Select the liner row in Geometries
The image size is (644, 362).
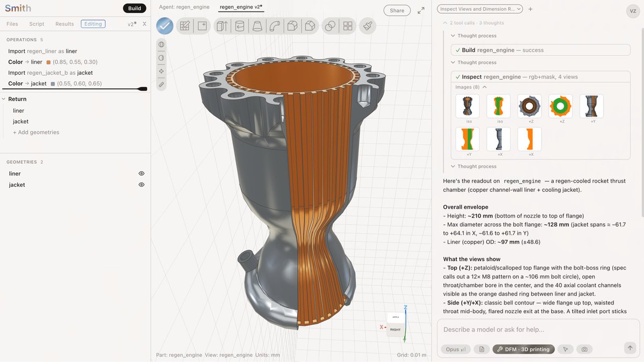(75, 173)
